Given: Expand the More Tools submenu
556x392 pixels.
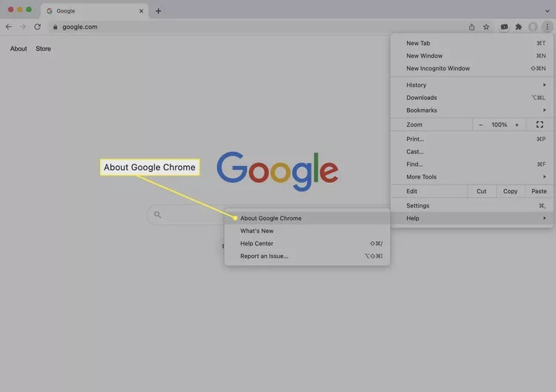Looking at the screenshot, I should coord(471,177).
